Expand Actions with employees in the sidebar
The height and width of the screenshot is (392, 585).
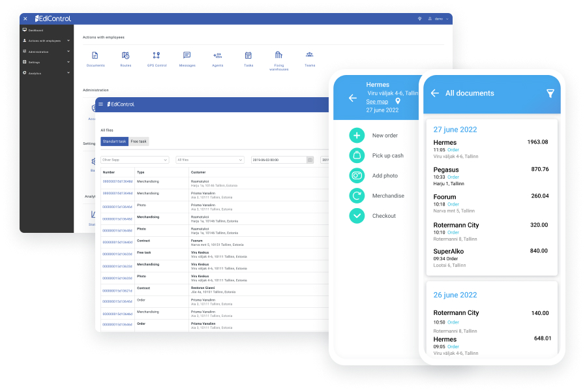tap(46, 40)
